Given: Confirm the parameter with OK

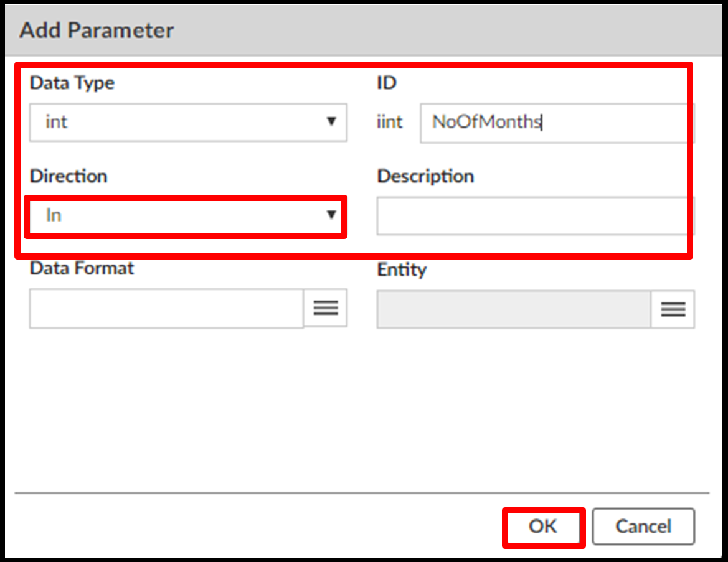Looking at the screenshot, I should point(543,527).
